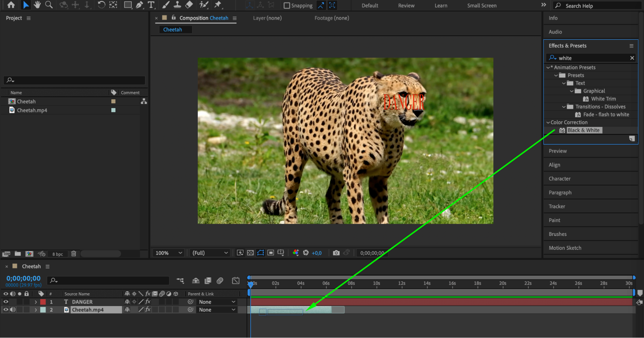Image resolution: width=644 pixels, height=338 pixels.
Task: Open the Character panel
Action: point(559,179)
